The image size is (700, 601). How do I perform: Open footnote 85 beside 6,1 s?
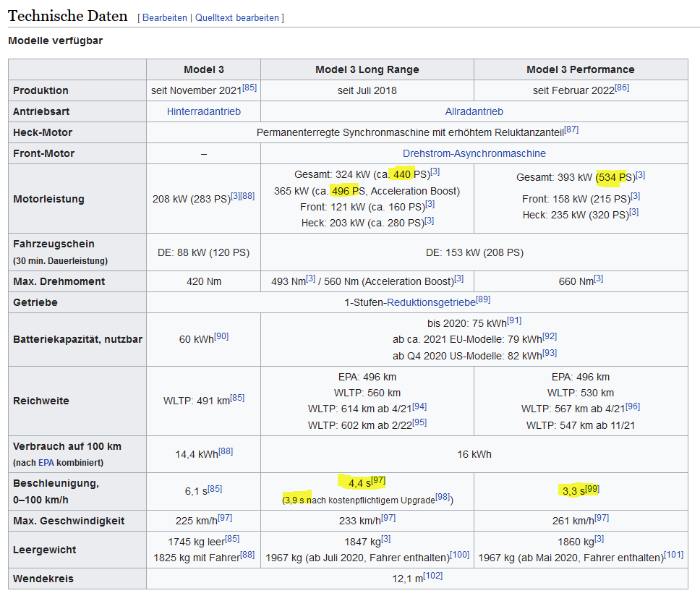coord(215,488)
